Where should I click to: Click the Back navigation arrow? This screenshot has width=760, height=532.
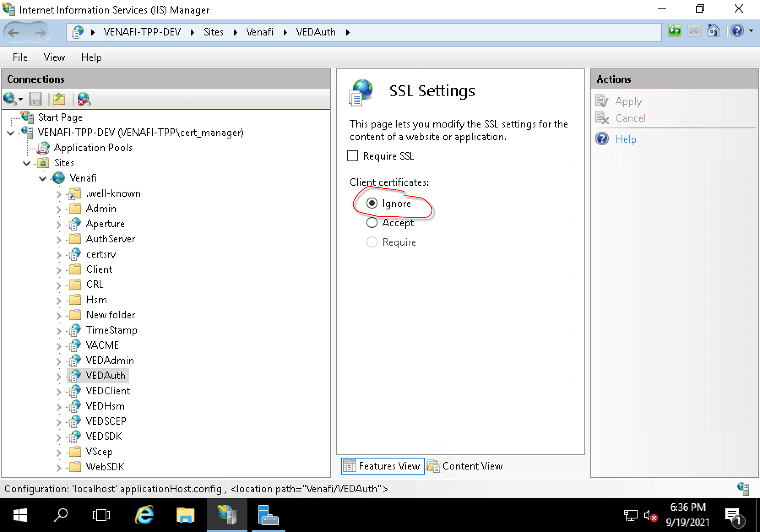coord(14,33)
